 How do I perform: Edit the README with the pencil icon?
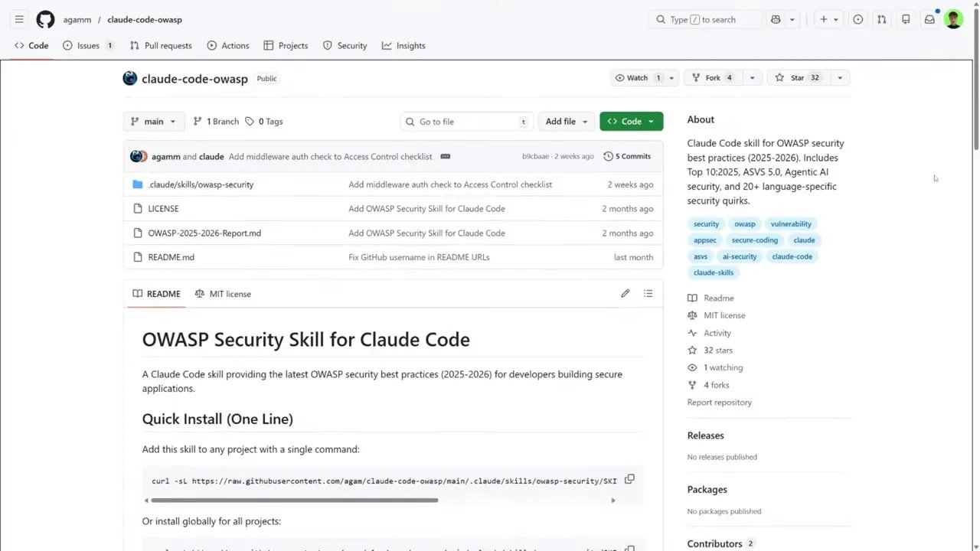click(625, 293)
